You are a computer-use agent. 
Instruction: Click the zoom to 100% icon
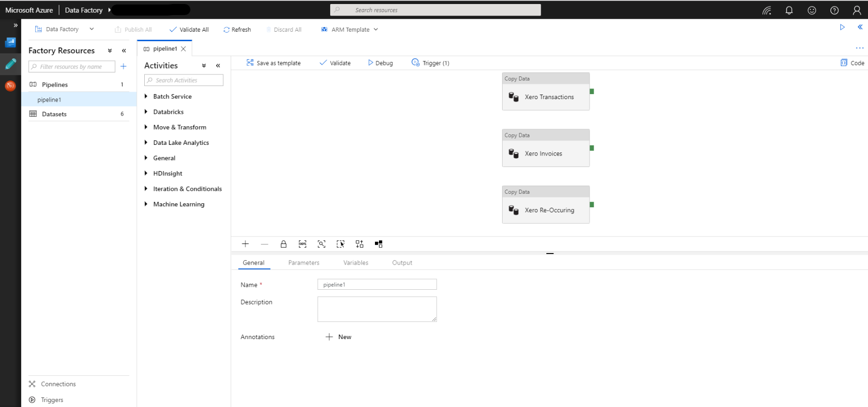point(303,244)
